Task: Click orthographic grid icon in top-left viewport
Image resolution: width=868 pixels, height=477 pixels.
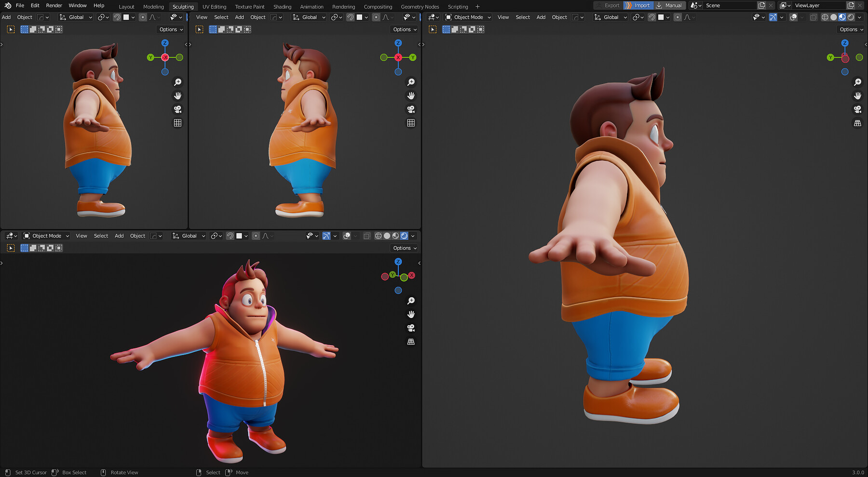Action: pos(177,123)
